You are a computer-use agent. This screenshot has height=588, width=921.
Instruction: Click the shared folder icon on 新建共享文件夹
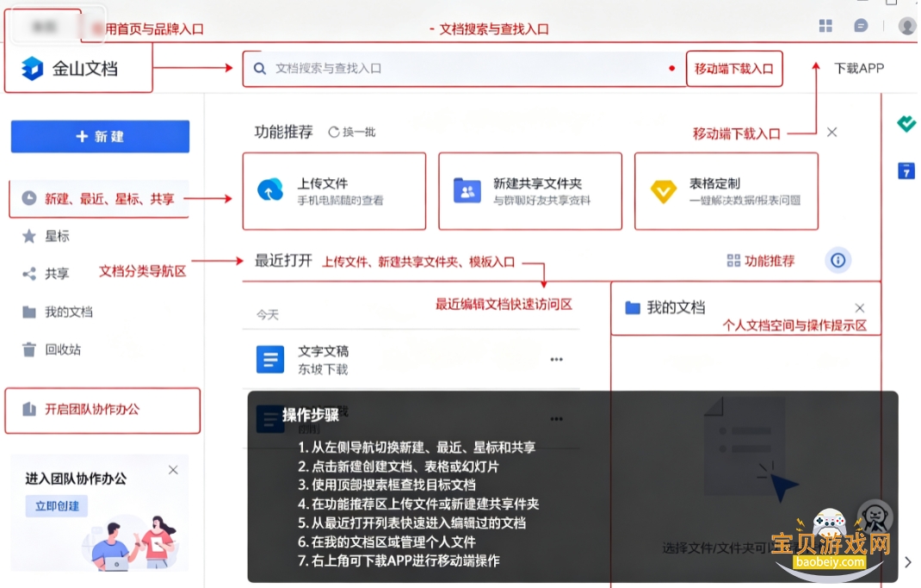pyautogui.click(x=467, y=190)
